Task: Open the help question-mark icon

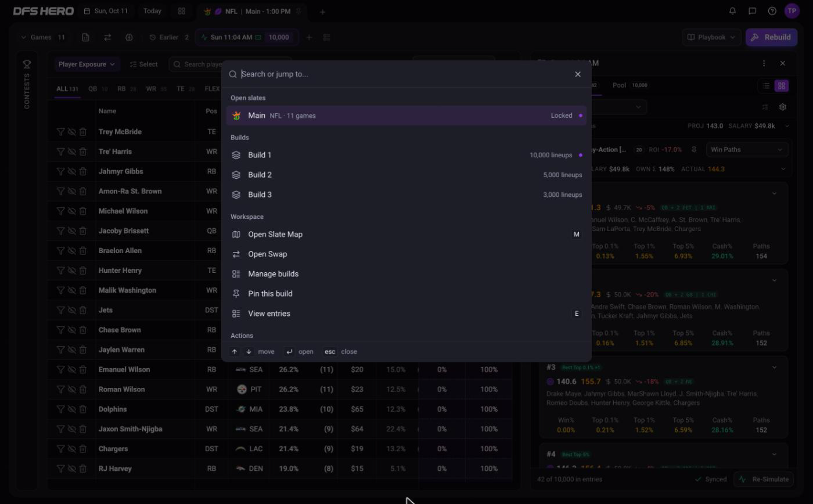Action: coord(772,11)
